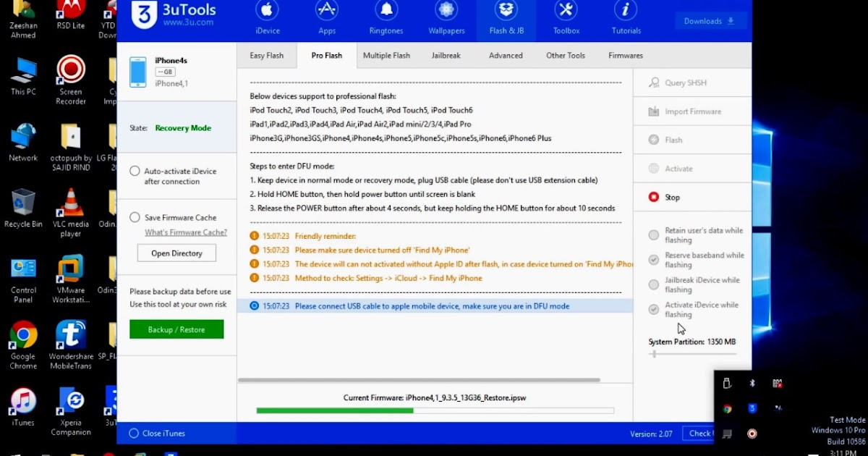Viewport: 868px width, 456px height.
Task: Open VLC media player shortcut
Action: pyautogui.click(x=71, y=213)
